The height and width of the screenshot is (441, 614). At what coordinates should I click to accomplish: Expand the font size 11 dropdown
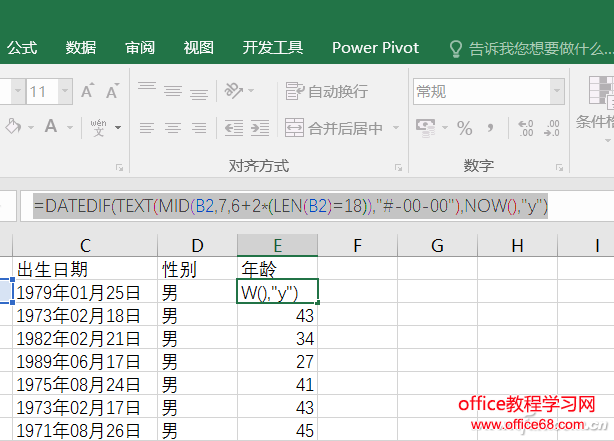(x=65, y=91)
